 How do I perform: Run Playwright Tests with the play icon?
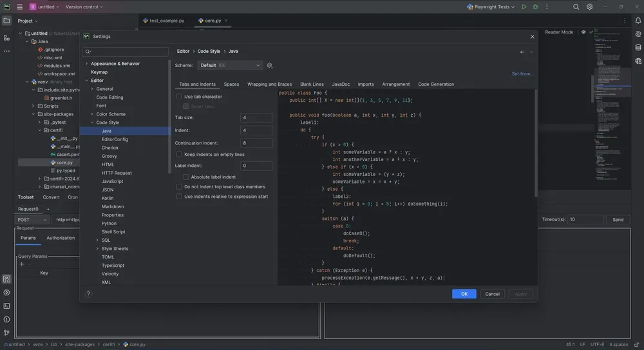click(x=524, y=7)
